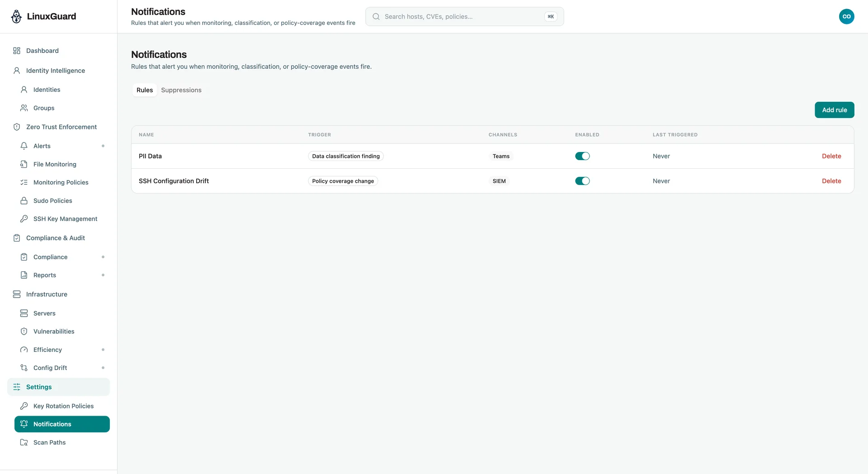This screenshot has height=474, width=868.
Task: Click the Scan Paths folder-search icon
Action: (24, 442)
